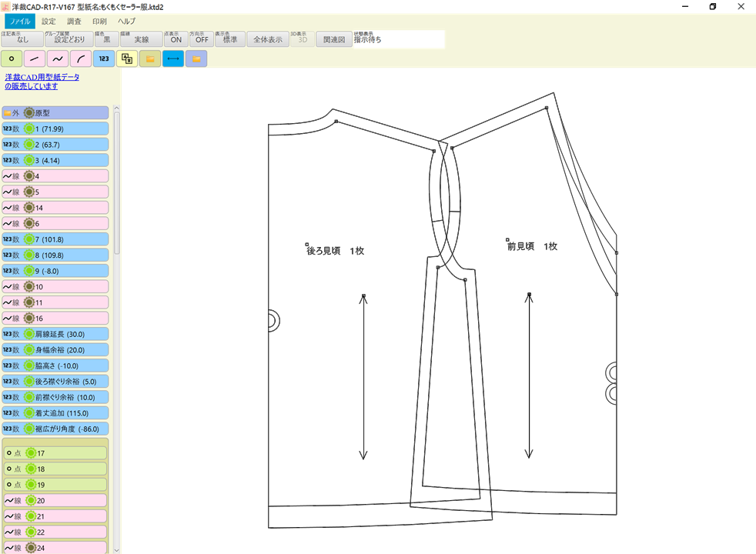The width and height of the screenshot is (756, 554).
Task: Select line row 11 in list
Action: (55, 302)
